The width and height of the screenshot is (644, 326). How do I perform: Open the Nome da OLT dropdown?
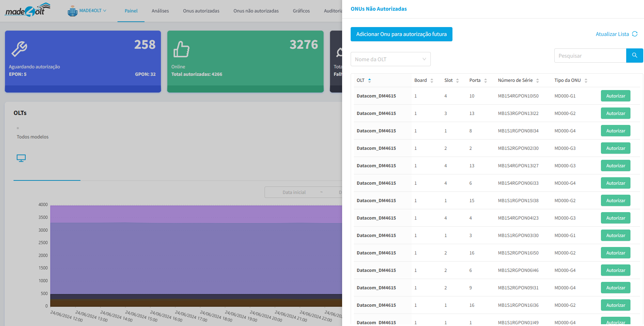point(391,59)
